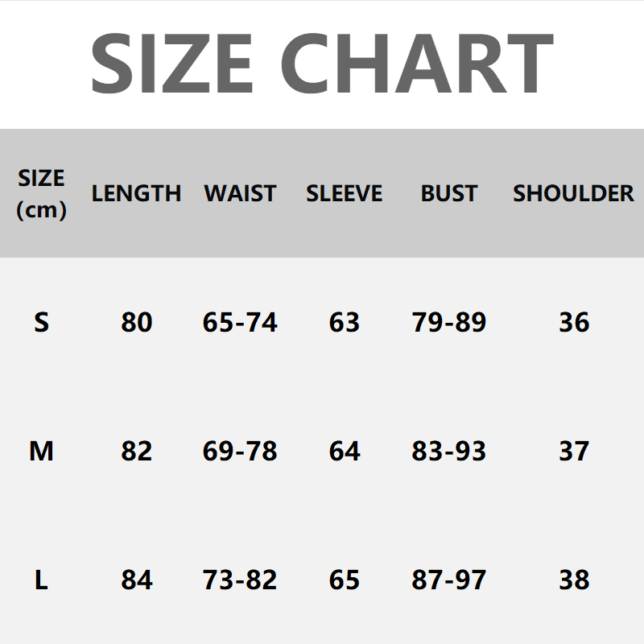Click bust range 79-89
Viewport: 644px width, 644px height.
pos(448,322)
